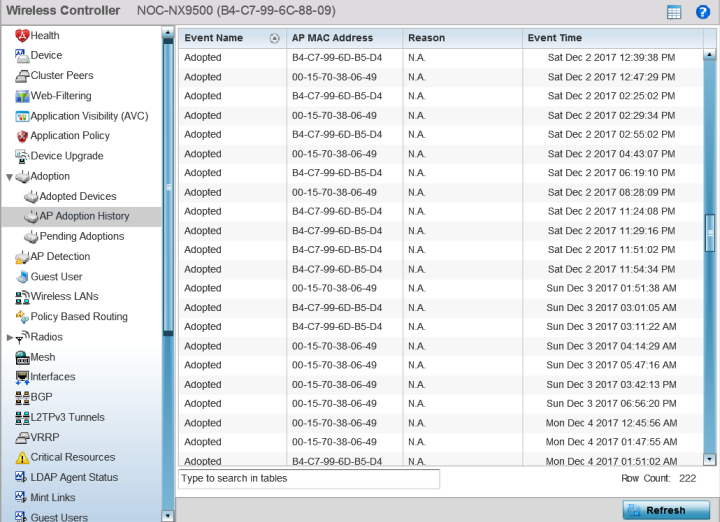Click the Device icon in sidebar
The height and width of the screenshot is (522, 720).
tap(22, 56)
